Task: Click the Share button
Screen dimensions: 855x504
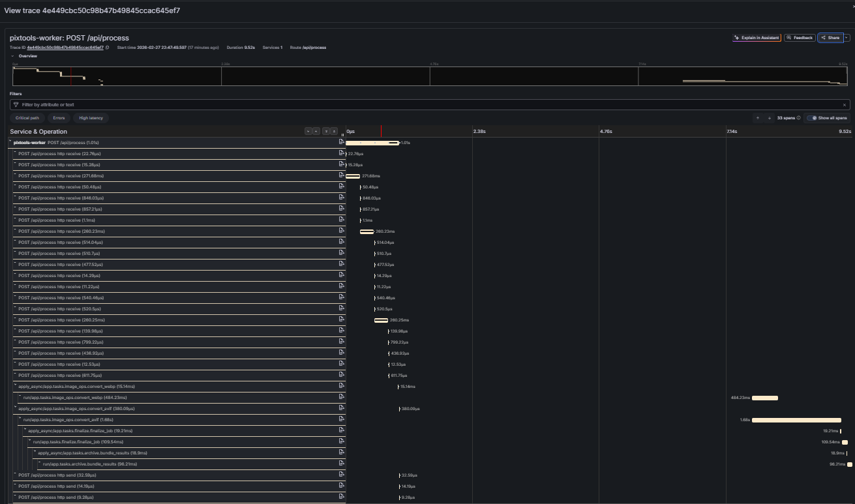Action: 830,38
